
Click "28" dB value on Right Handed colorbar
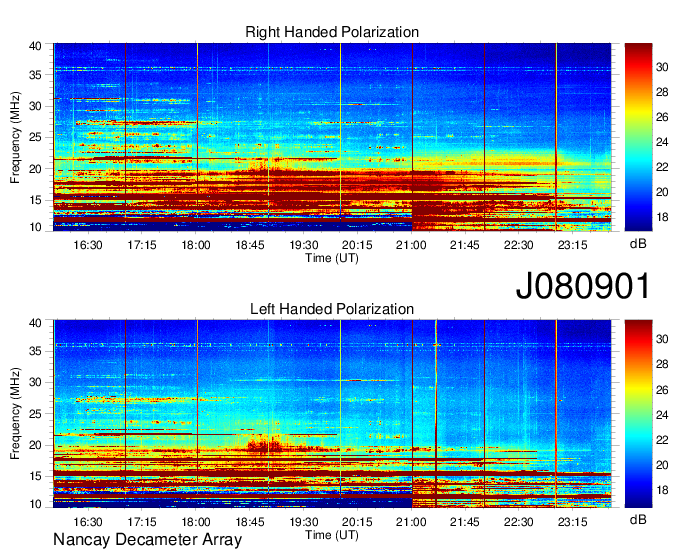[662, 92]
